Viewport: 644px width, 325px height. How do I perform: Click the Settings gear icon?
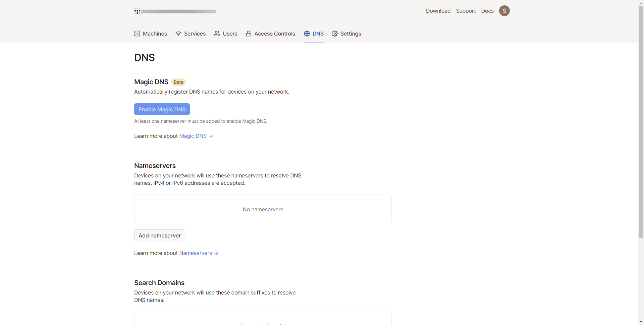click(x=335, y=34)
